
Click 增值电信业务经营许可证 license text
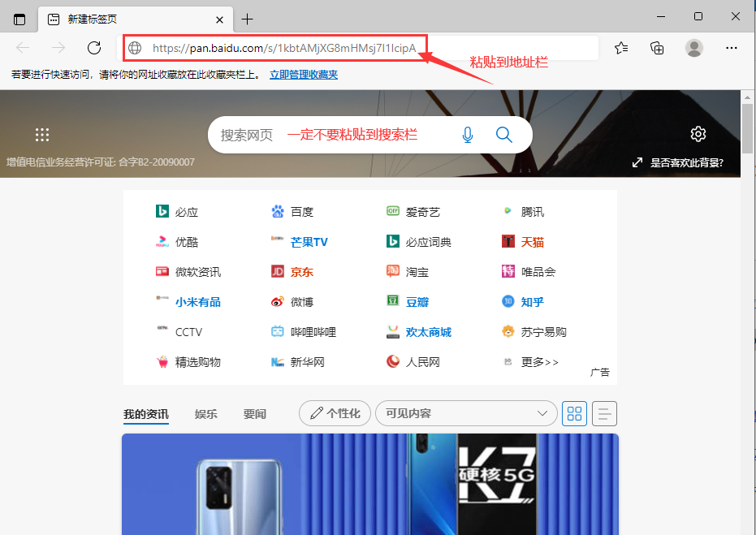tap(101, 162)
